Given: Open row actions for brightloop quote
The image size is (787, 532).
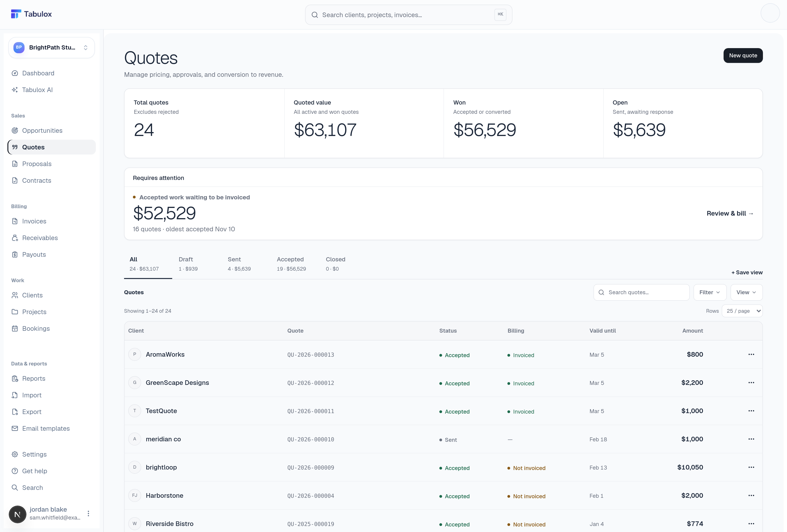Looking at the screenshot, I should (751, 467).
